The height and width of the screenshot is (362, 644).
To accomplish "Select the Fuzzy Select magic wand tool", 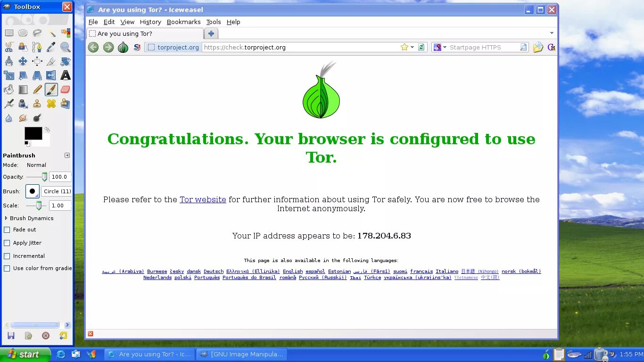I will coord(51,33).
